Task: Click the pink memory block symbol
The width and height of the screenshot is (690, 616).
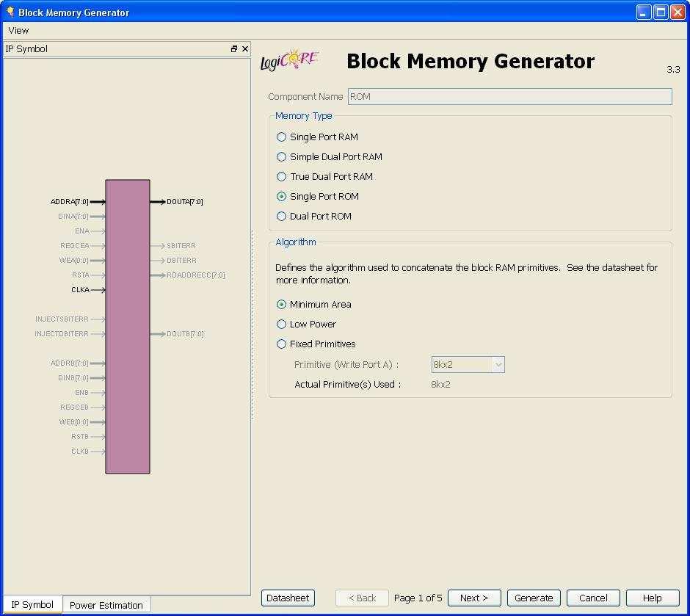Action: pyautogui.click(x=128, y=327)
